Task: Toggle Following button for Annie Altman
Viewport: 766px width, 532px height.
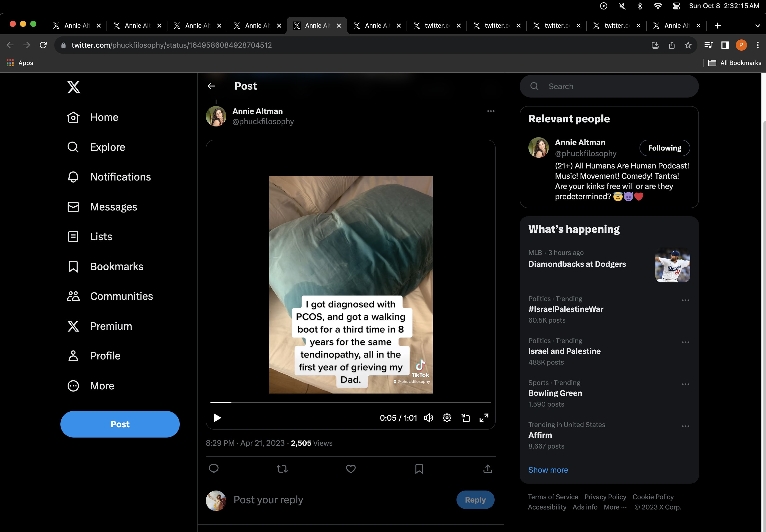Action: [664, 148]
